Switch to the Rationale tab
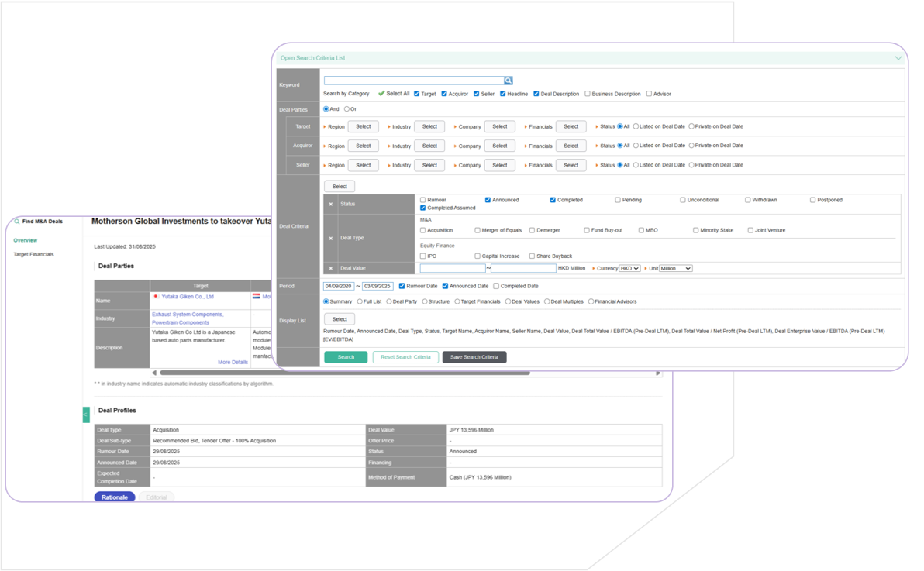 pyautogui.click(x=115, y=497)
